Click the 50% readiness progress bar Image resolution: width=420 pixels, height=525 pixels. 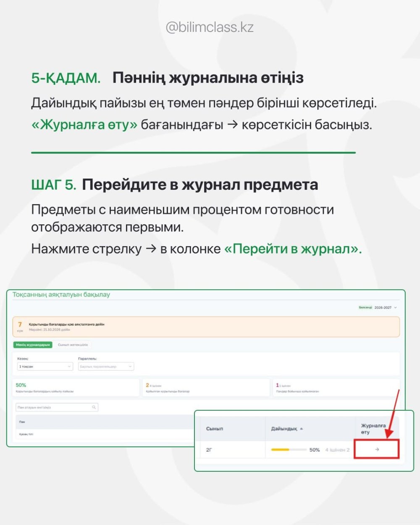(x=289, y=450)
